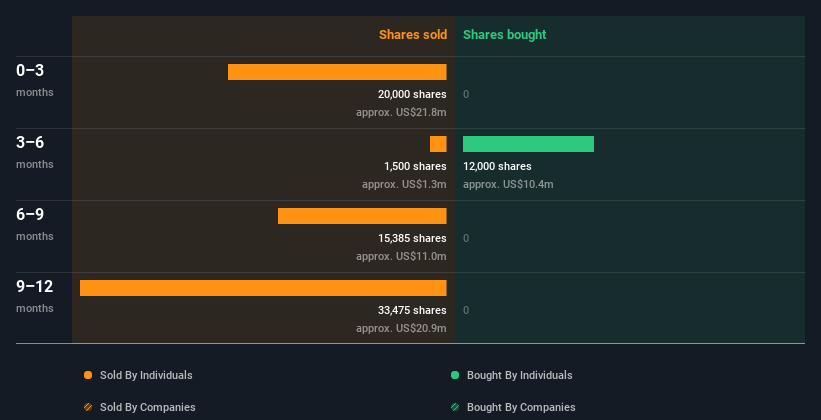Select the green 3–6 months bought bar
821x420 pixels.
coord(528,144)
